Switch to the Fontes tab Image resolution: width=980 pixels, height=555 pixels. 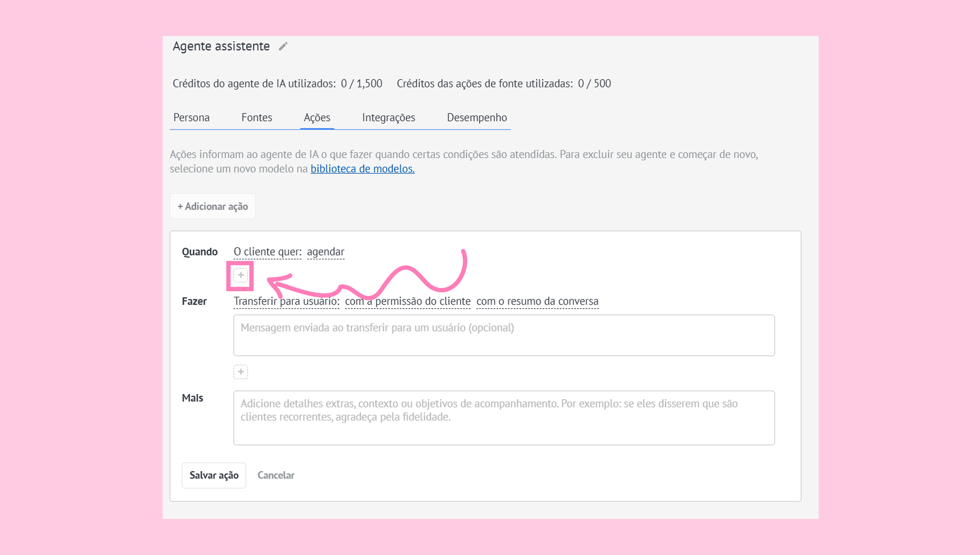(257, 117)
